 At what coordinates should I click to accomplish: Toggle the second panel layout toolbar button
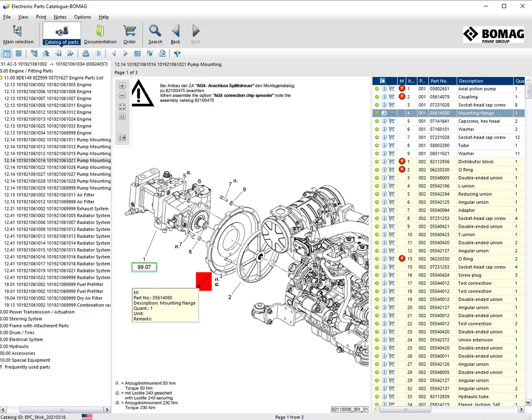pos(19,54)
